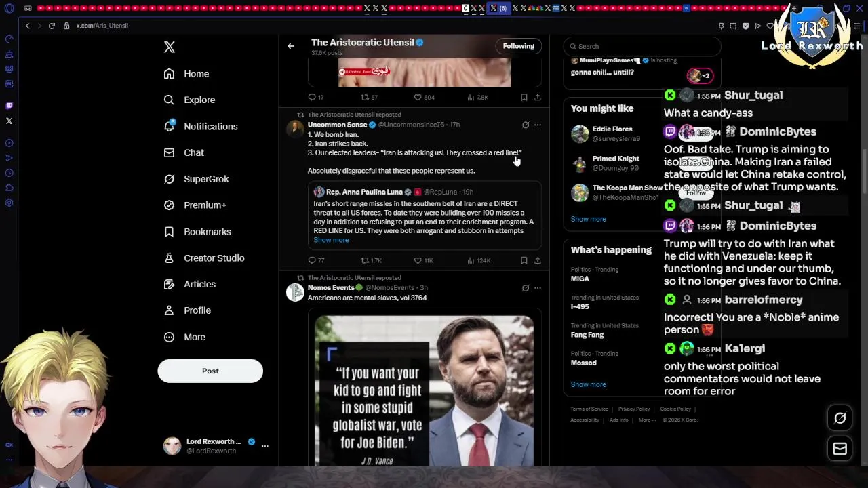Screen dimensions: 868x488
Task: Click the X logo in sidebar
Action: coord(170,47)
